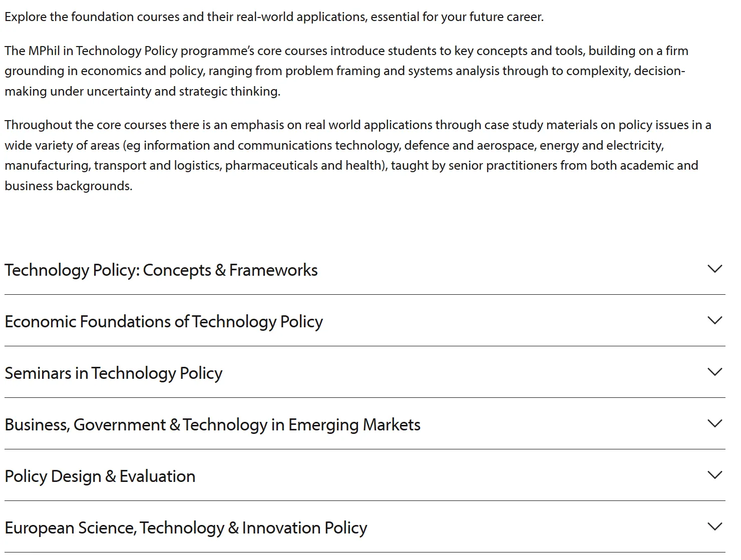Select 'European Science, Technology & Innovation Policy' heading
Image resolution: width=741 pixels, height=560 pixels.
[x=186, y=528]
